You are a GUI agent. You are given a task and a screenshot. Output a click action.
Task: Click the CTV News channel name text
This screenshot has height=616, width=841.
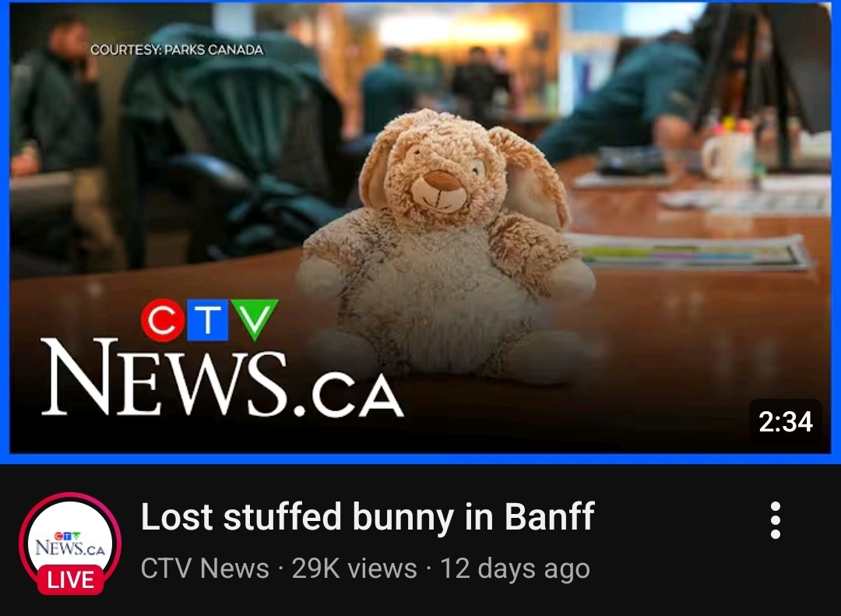tap(205, 568)
